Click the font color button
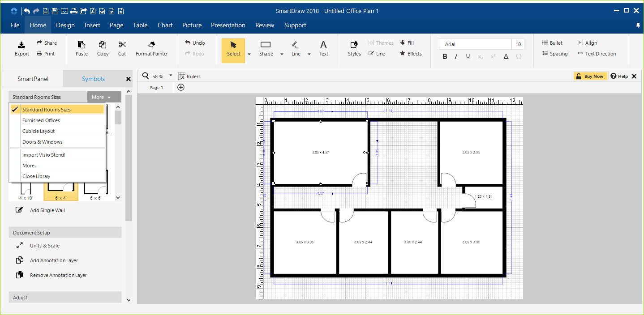The height and width of the screenshot is (315, 644). point(506,56)
